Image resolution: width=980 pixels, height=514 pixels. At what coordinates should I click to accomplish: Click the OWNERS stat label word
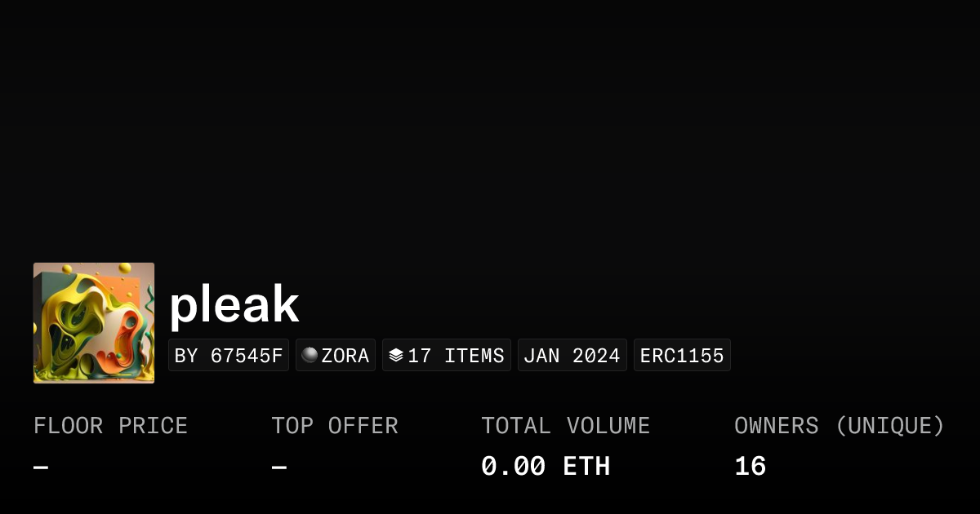[776, 426]
